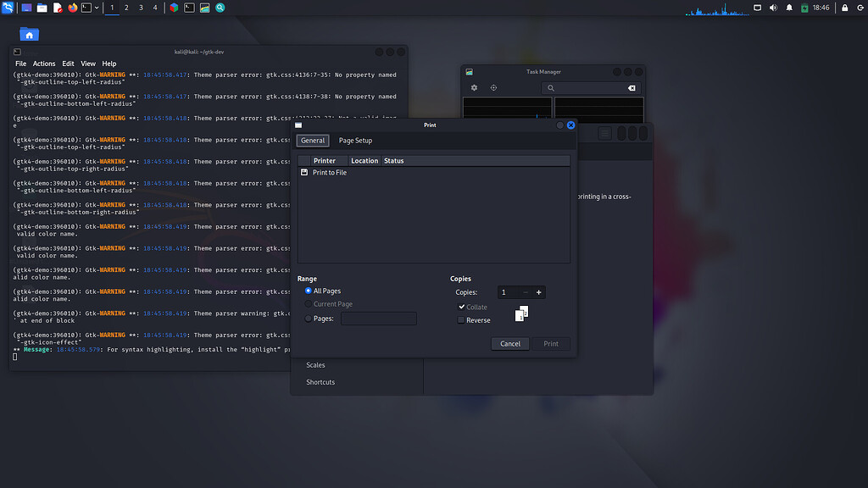
Task: Launch the terminal emulator from the taskbar
Action: (x=86, y=8)
